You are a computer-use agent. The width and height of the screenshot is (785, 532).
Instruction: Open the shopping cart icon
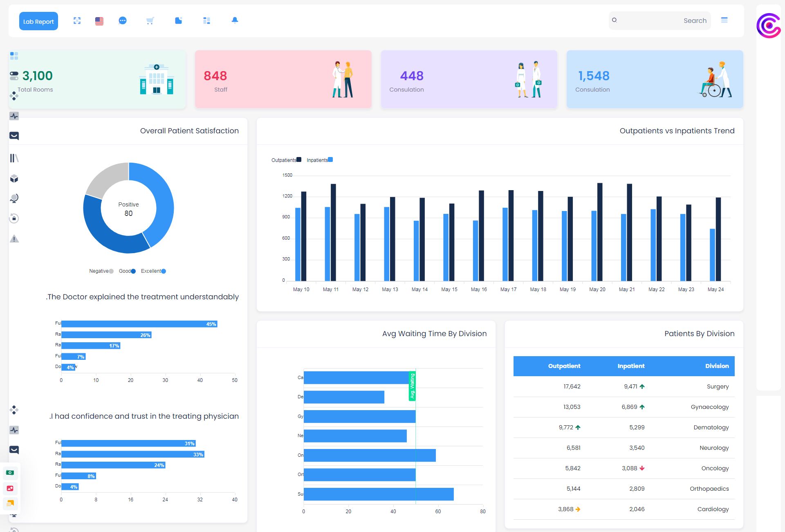click(x=150, y=20)
